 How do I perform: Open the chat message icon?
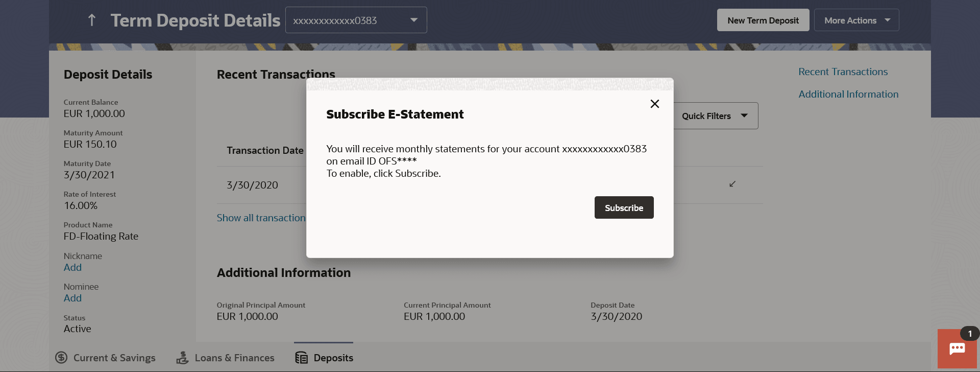pyautogui.click(x=957, y=349)
